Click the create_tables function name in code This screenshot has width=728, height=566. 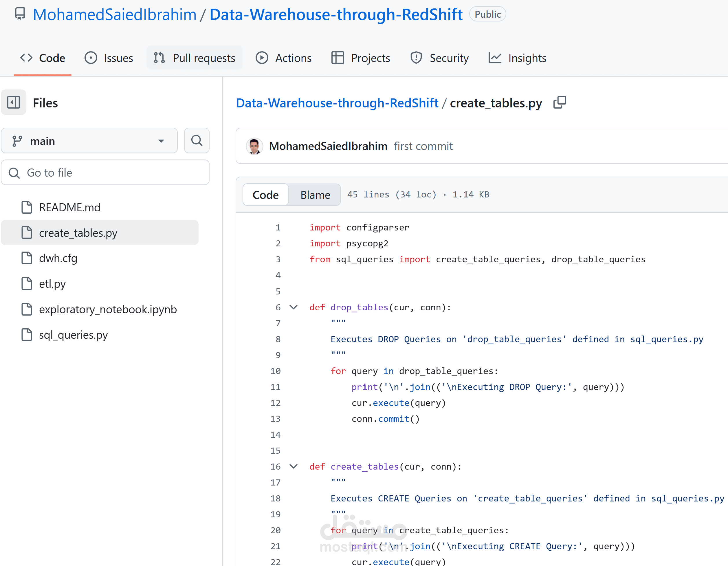coord(365,467)
